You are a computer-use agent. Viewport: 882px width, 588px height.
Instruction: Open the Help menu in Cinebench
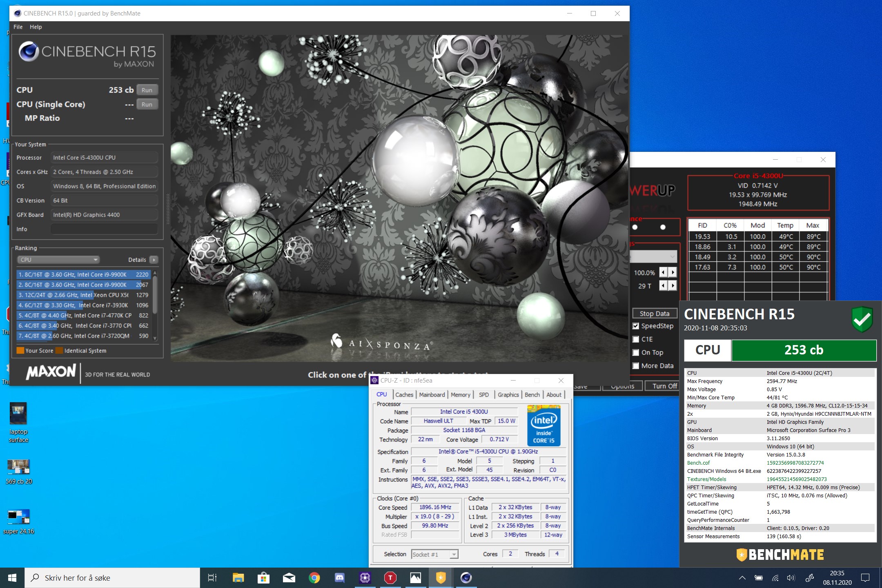pos(36,27)
